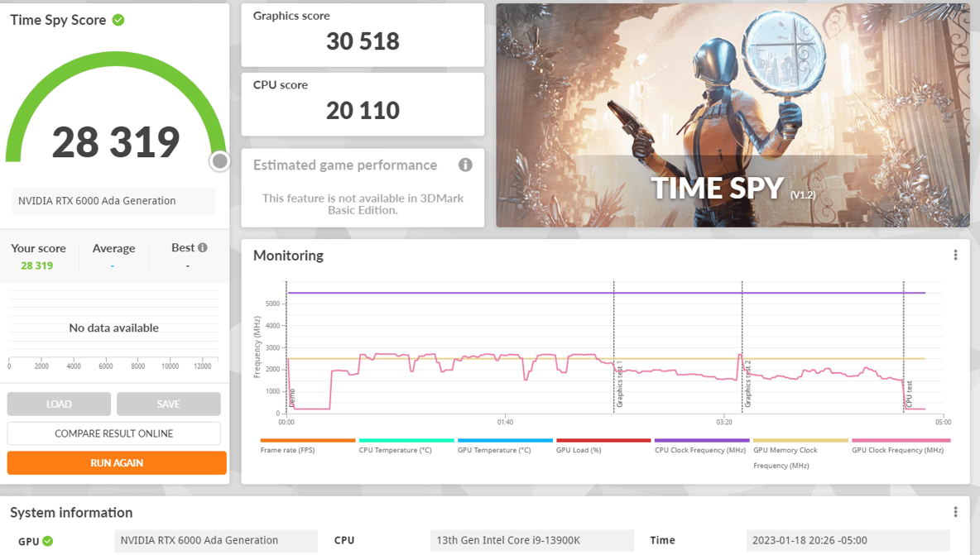The image size is (980, 555).
Task: Click the Average column heading
Action: pyautogui.click(x=113, y=248)
